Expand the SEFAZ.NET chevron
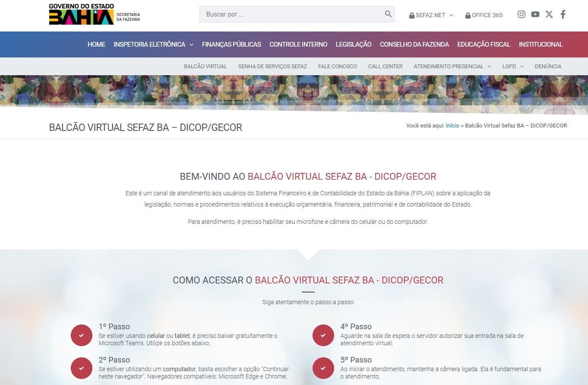Viewport: 588px width, 385px height. coord(450,15)
